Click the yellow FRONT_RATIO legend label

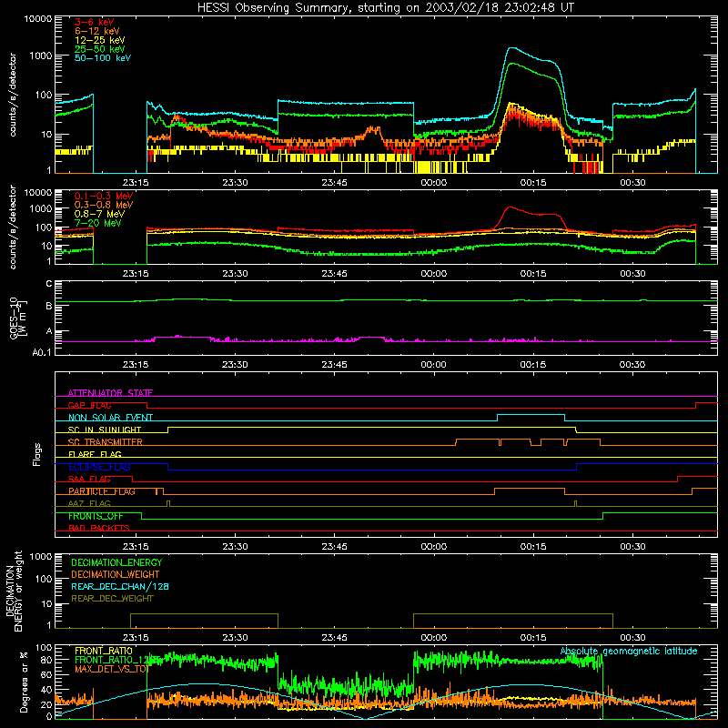pos(104,651)
